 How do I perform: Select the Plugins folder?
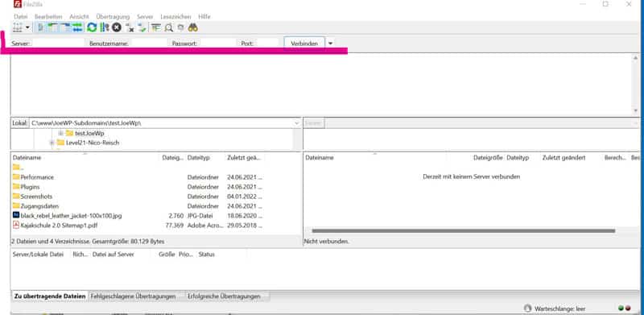coord(30,187)
